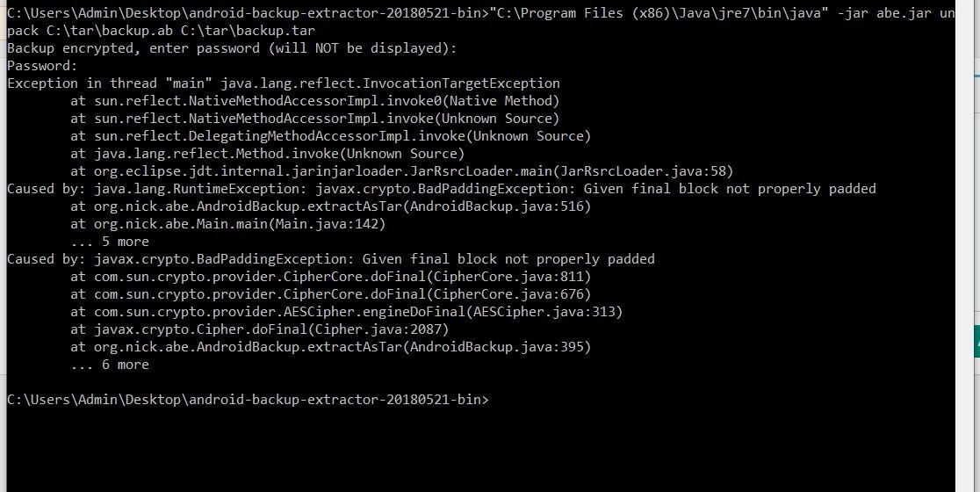Click the java.lang.reflect.Method.invoke line
Screen dimensions: 980x492
pos(267,154)
